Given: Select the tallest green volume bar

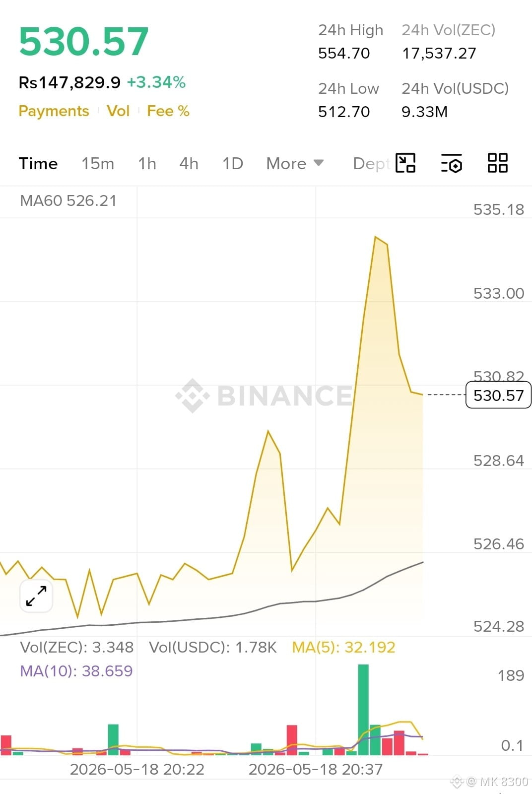Looking at the screenshot, I should point(363,710).
